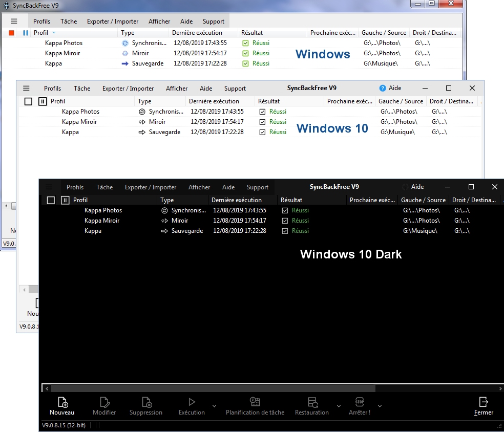Sort by Gauche / Source column in top window
Screen dimensions: 504x435
tap(384, 33)
